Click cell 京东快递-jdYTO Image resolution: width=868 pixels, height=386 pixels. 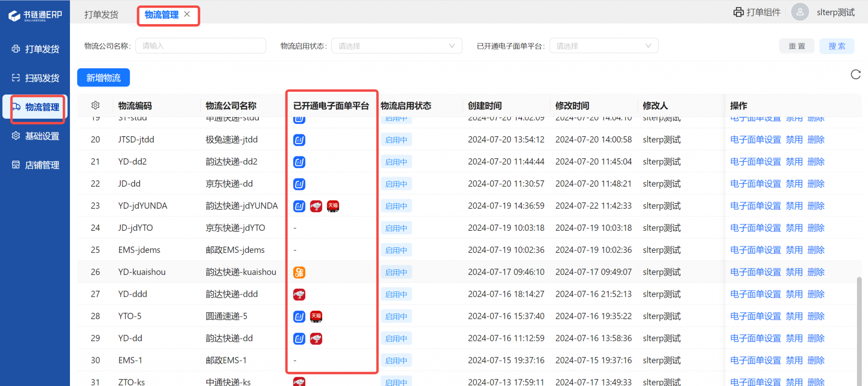235,228
